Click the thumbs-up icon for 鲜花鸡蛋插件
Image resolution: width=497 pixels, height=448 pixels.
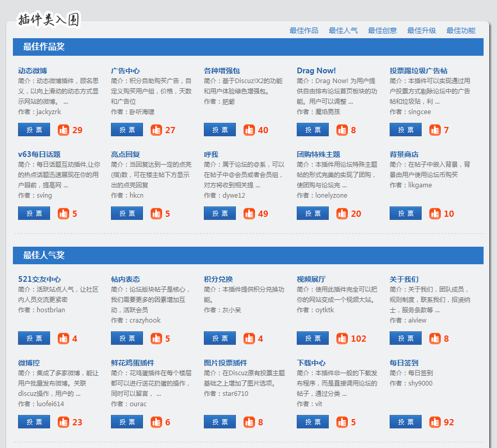[x=156, y=422]
